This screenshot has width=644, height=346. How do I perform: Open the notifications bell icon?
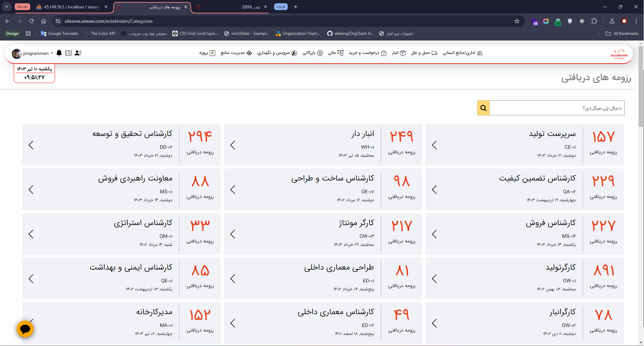pyautogui.click(x=59, y=53)
